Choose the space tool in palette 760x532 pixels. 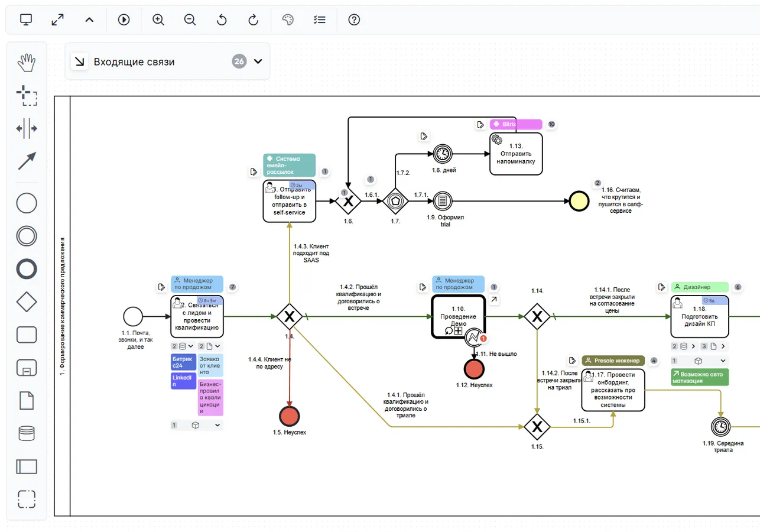coord(26,128)
